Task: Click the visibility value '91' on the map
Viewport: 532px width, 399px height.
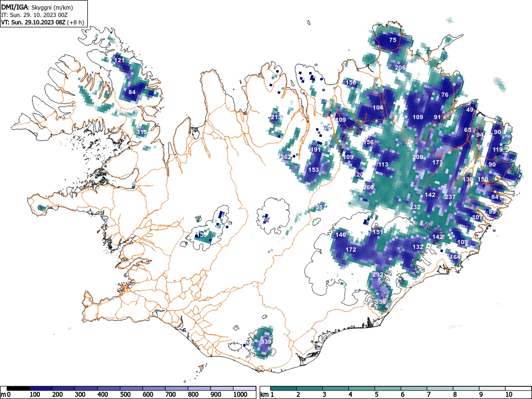Action: [x=437, y=117]
